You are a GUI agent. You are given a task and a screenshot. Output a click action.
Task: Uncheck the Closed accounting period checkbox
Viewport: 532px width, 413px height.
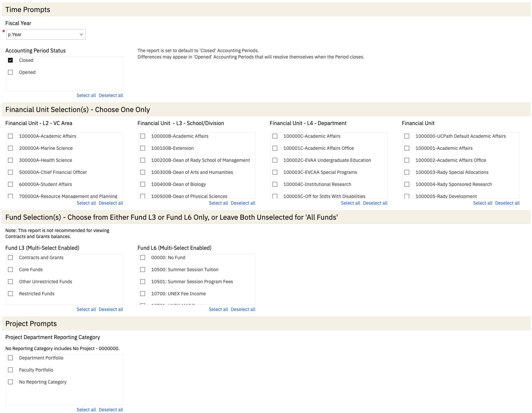(x=10, y=60)
